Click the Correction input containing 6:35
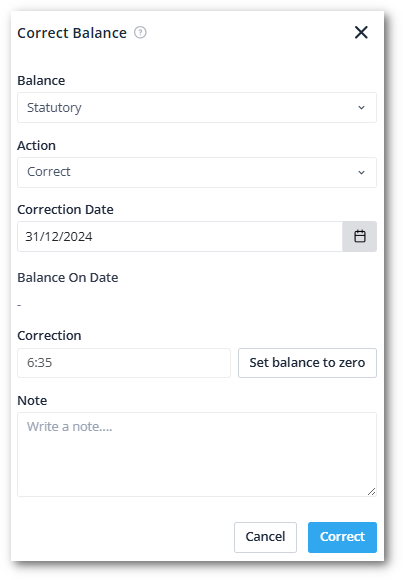 point(124,363)
